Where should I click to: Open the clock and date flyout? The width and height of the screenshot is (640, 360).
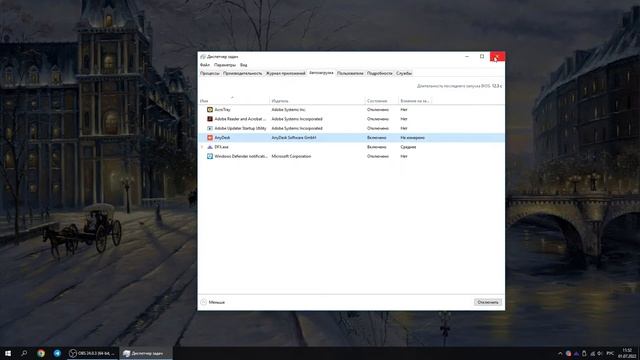tap(627, 353)
